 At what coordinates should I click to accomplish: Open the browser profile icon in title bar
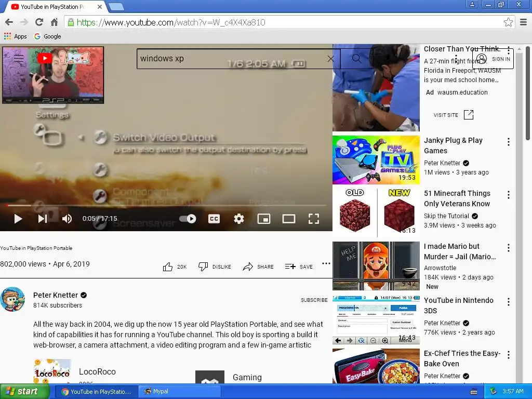[x=472, y=4]
